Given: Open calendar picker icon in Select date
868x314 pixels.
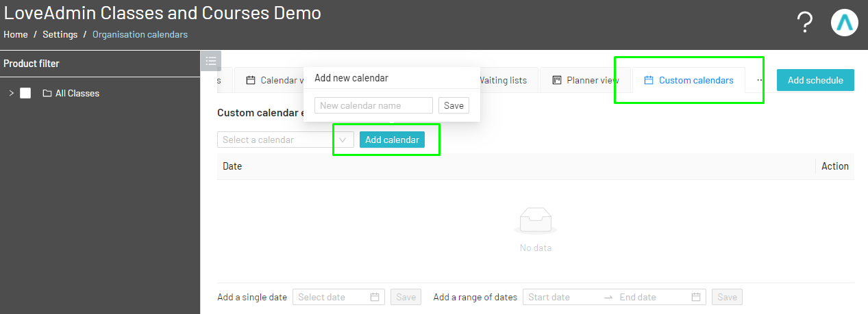Looking at the screenshot, I should [375, 297].
